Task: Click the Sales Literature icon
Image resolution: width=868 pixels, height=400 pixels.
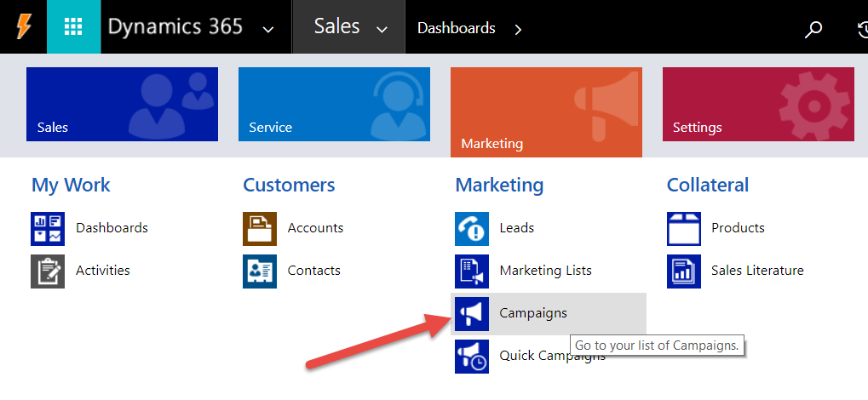Action: [683, 271]
